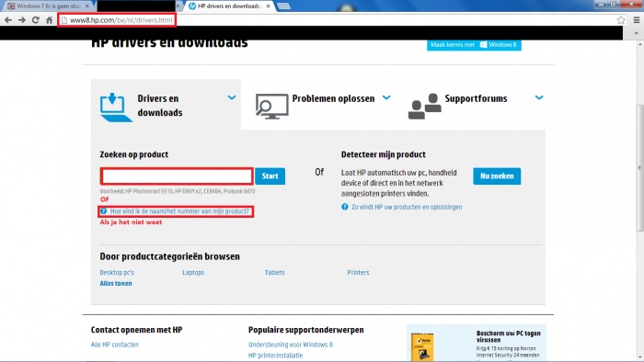Select the Drivers en downloads section tab
The height and width of the screenshot is (362, 644).
(x=166, y=105)
